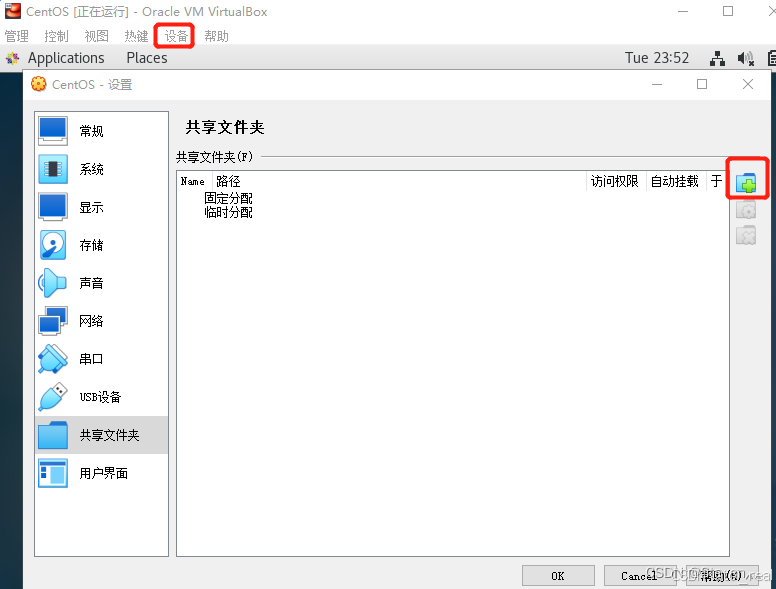Select the 串口 serial port icon
776x589 pixels.
tap(53, 359)
